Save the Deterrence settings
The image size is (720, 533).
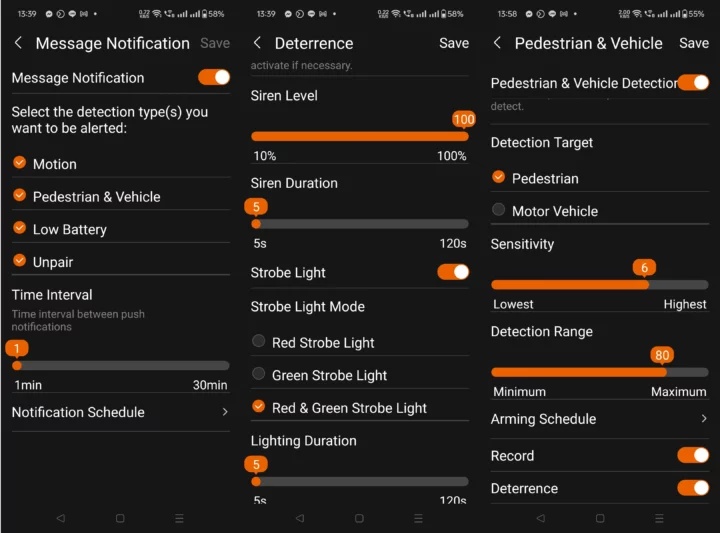tap(454, 43)
